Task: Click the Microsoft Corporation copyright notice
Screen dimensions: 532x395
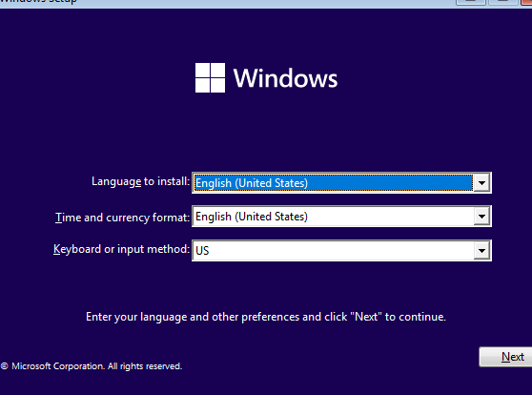Action: pyautogui.click(x=92, y=366)
